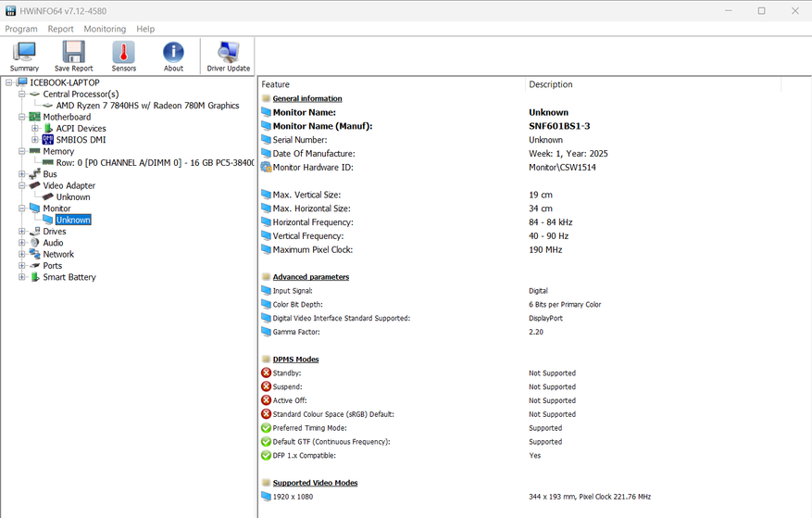Viewport: 812px width, 518px height.
Task: Expand the SMBIOS DMI node
Action: point(34,140)
